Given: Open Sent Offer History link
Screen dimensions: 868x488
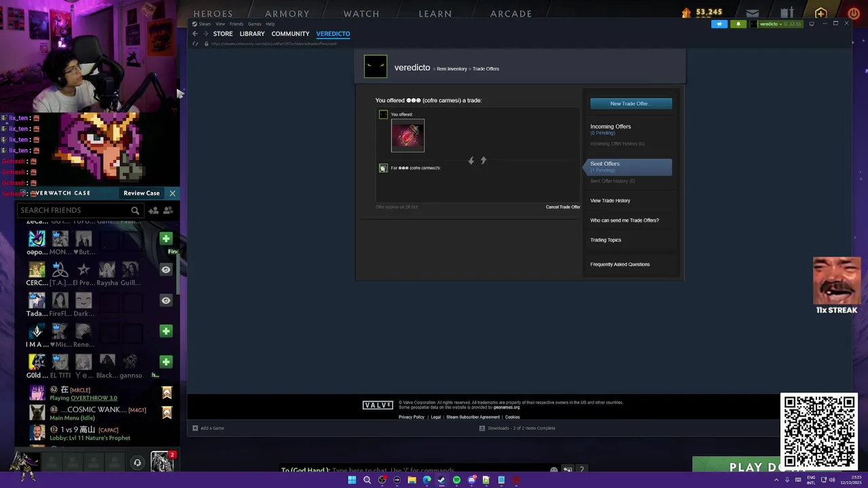Looking at the screenshot, I should pos(612,181).
